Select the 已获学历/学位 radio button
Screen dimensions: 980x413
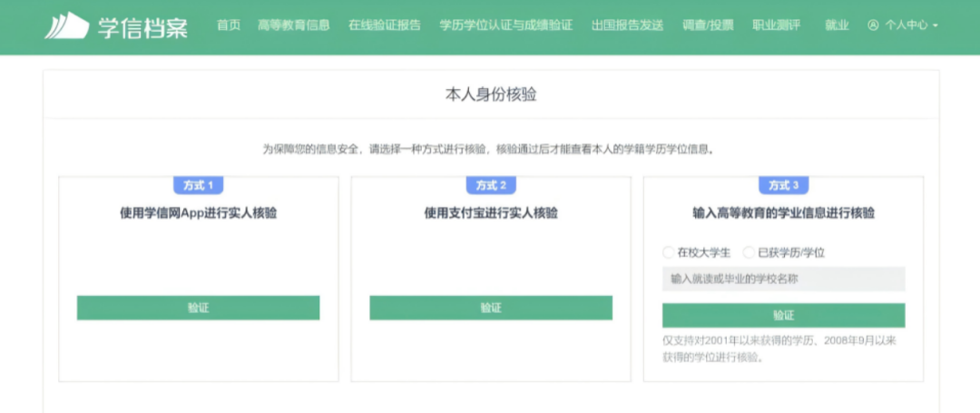click(748, 253)
